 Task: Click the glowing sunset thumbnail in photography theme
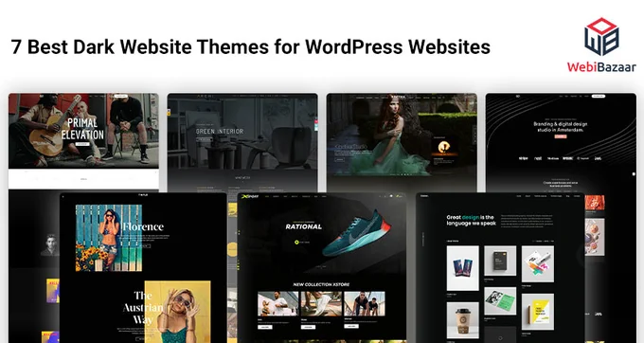443,147
